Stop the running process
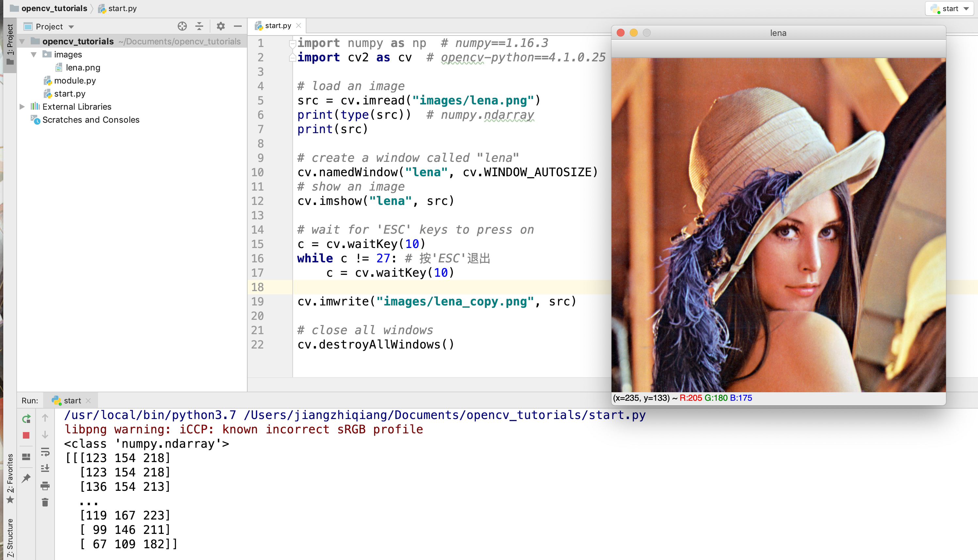978x560 pixels. (x=26, y=435)
